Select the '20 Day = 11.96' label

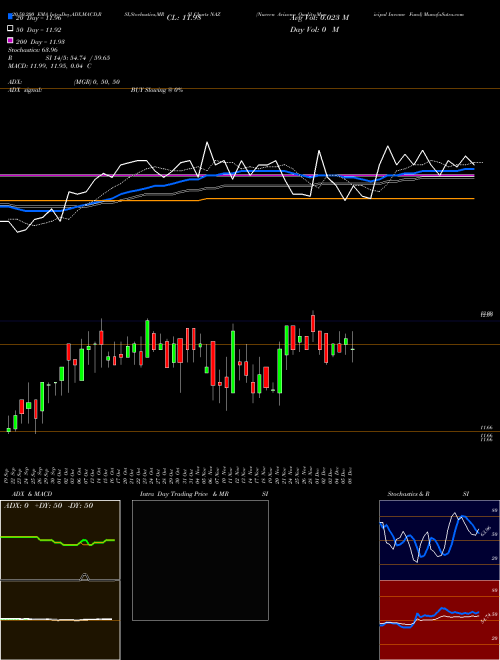tap(38, 18)
